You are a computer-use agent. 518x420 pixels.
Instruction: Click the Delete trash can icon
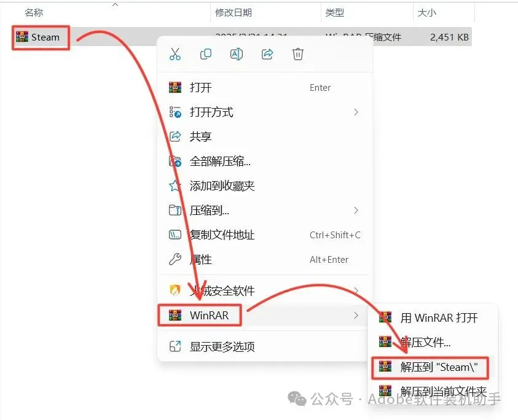click(x=297, y=54)
